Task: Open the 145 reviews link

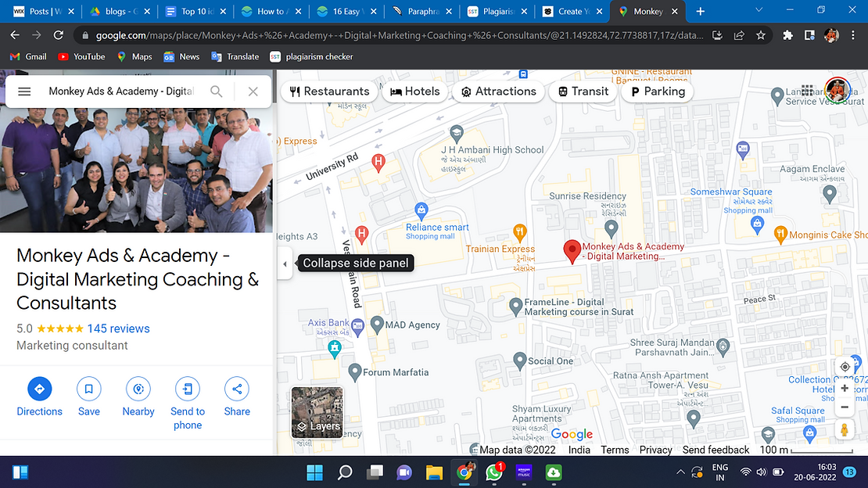Action: (118, 328)
